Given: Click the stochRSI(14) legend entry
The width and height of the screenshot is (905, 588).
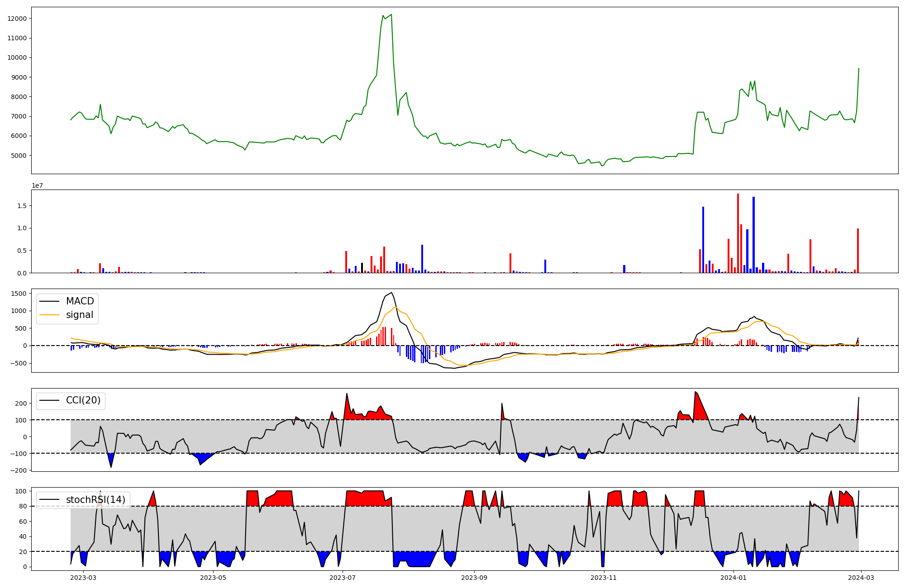Looking at the screenshot, I should click(95, 499).
